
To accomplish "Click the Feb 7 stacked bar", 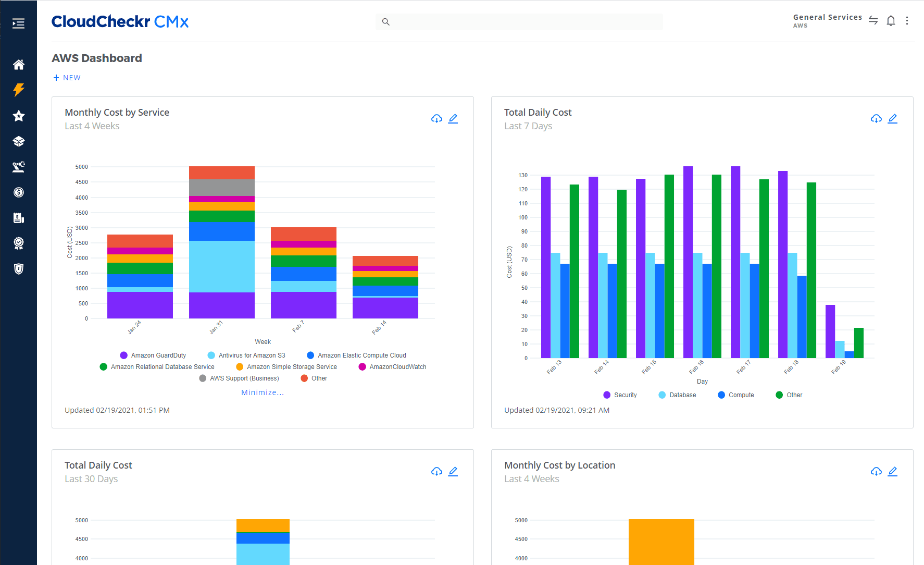I will (x=304, y=273).
